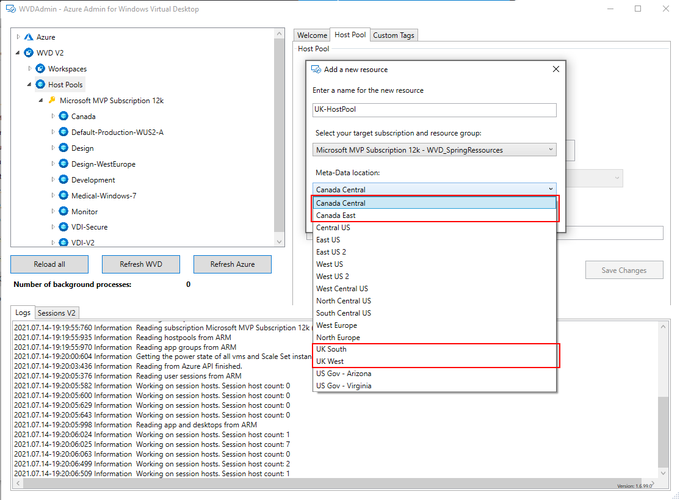The image size is (680, 500).
Task: Collapse Microsoft MVP Subscription 12k node
Action: coord(41,100)
